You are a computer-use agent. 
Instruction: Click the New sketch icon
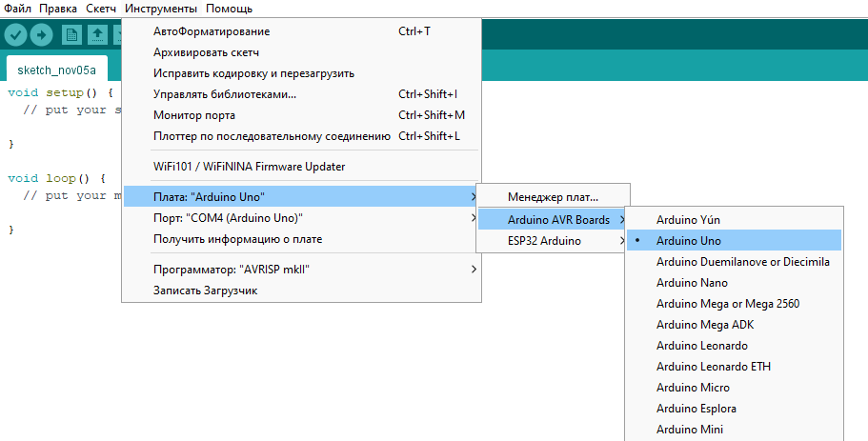pos(71,35)
